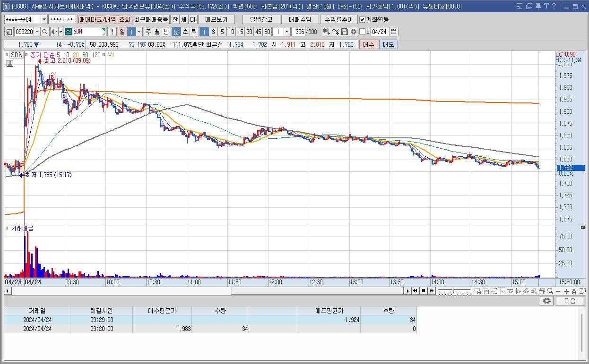Image resolution: width=589 pixels, height=364 pixels.
Task: Open the account number dropdown
Action: point(44,19)
